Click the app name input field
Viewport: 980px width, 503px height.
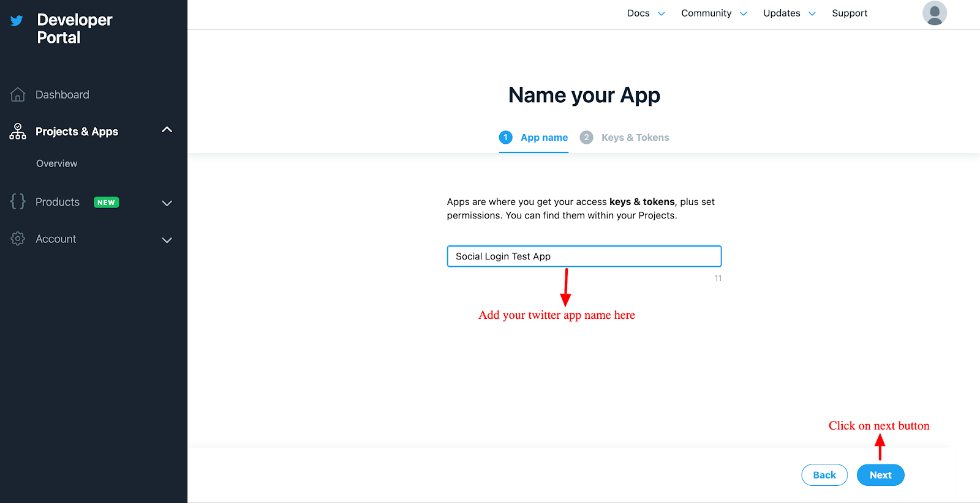[x=584, y=256]
